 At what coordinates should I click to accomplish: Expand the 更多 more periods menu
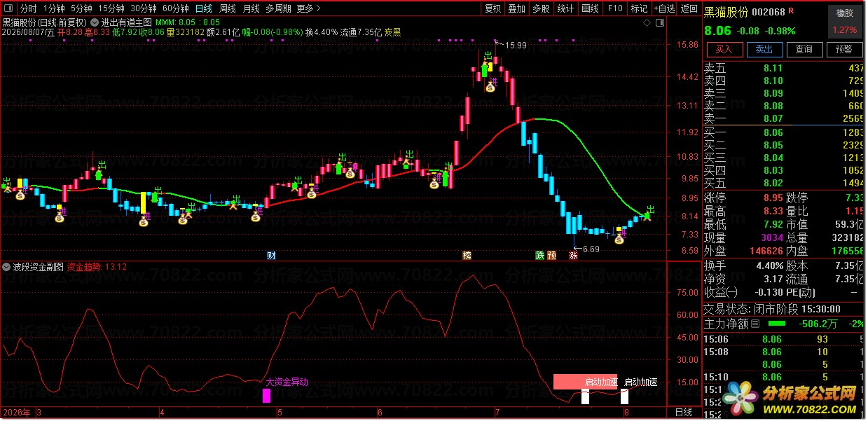pyautogui.click(x=308, y=8)
